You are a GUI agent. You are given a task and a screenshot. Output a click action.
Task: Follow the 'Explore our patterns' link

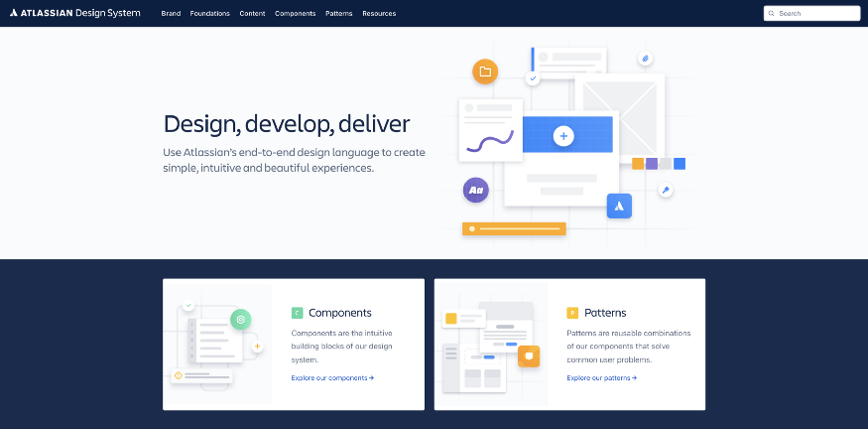coord(601,378)
